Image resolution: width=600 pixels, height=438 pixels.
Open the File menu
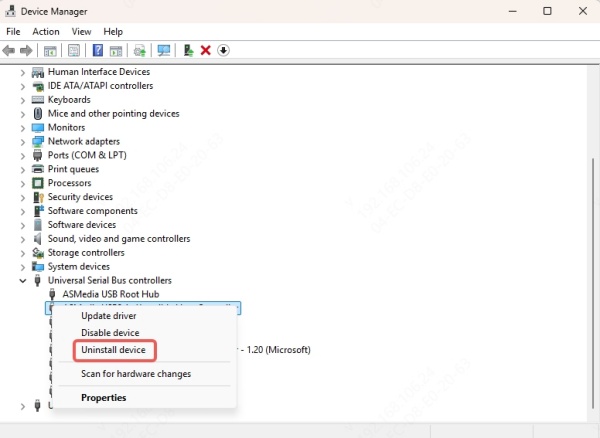click(x=13, y=32)
